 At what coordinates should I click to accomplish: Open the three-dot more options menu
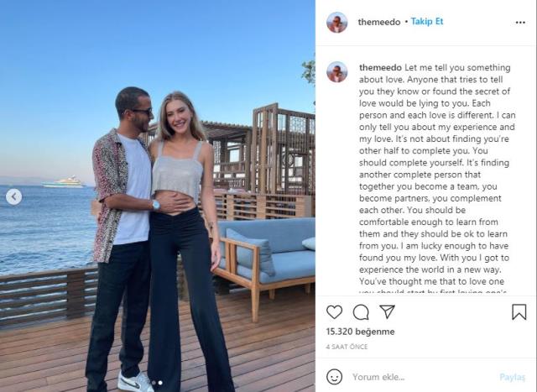coord(519,22)
